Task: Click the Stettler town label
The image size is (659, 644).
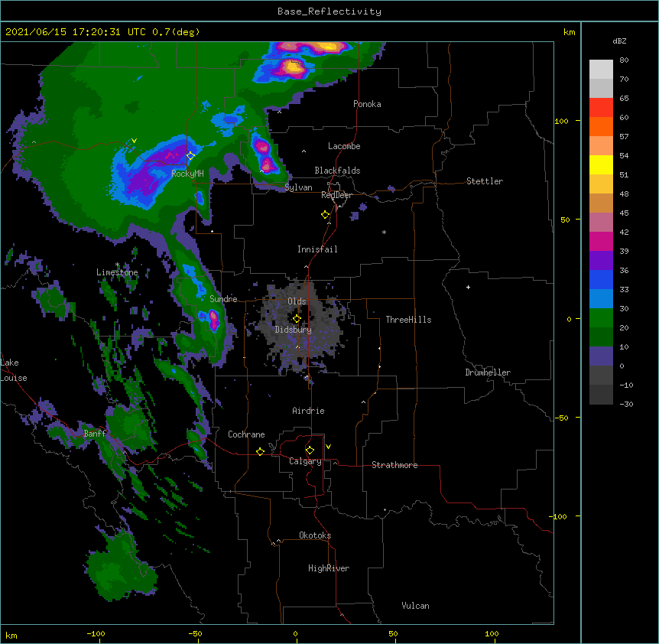Action: (485, 181)
